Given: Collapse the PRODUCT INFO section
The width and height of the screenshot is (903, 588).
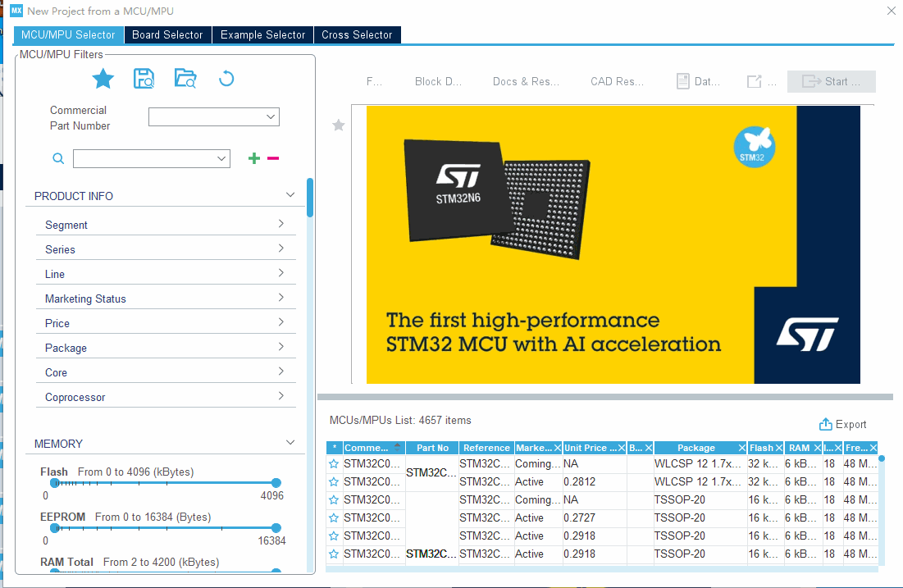Looking at the screenshot, I should coord(290,195).
